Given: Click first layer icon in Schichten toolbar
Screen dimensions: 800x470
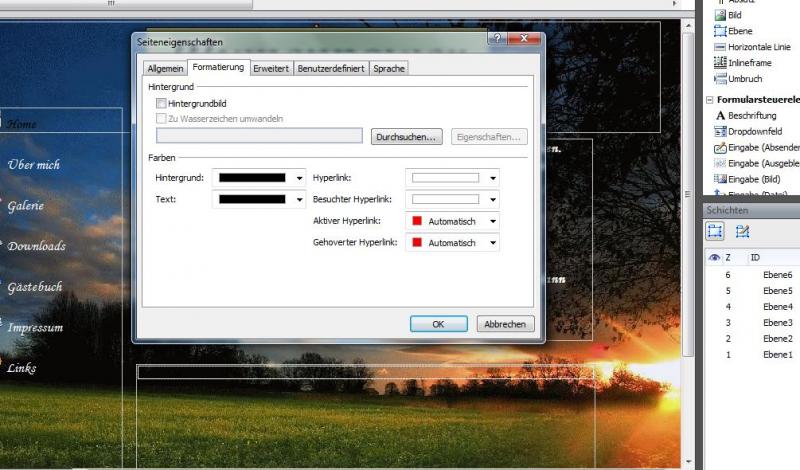Looking at the screenshot, I should (716, 231).
